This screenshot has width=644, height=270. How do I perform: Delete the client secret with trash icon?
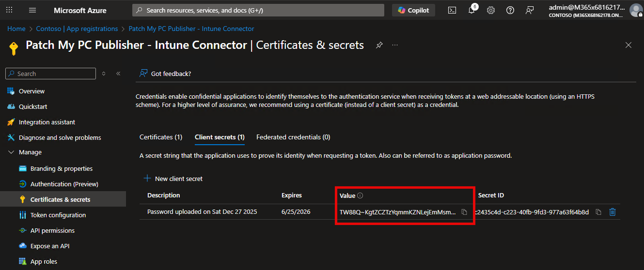click(613, 212)
